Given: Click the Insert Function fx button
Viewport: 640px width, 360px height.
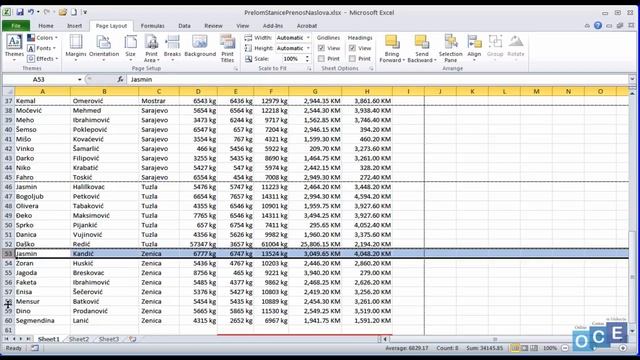Looking at the screenshot, I should [120, 79].
